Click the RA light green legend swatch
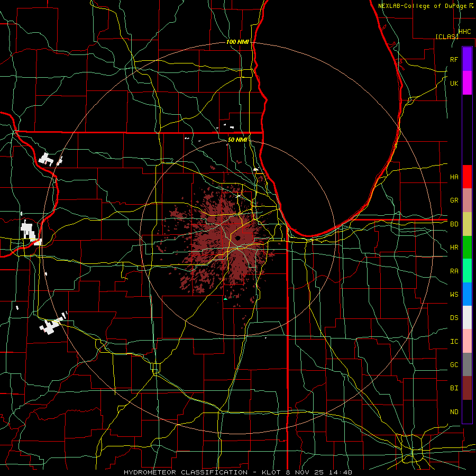This screenshot has width=476, height=476. click(x=467, y=271)
